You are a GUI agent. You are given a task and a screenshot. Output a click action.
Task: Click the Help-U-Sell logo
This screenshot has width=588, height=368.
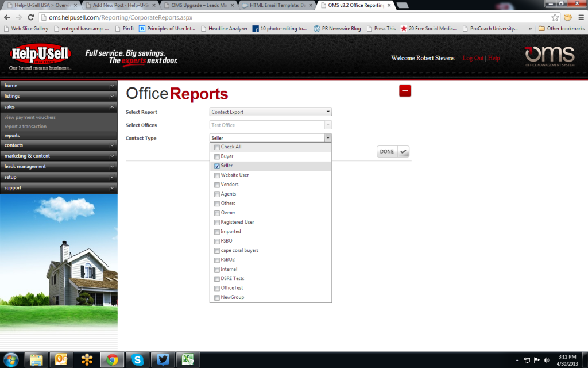pos(40,55)
